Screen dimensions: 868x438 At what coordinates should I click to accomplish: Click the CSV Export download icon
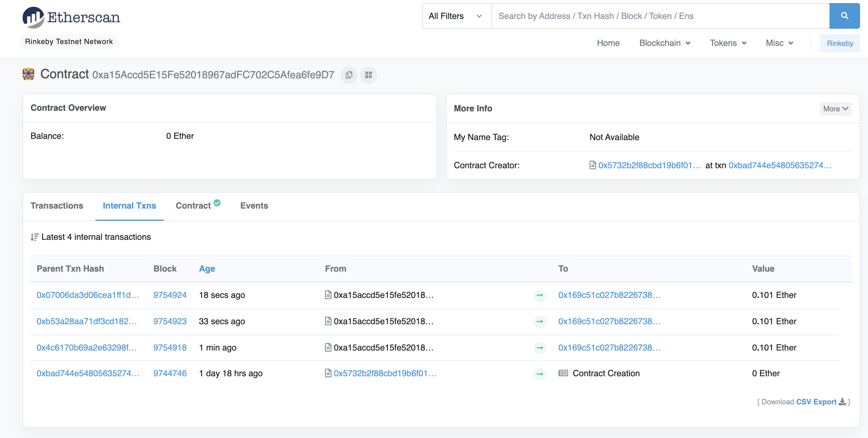[842, 402]
